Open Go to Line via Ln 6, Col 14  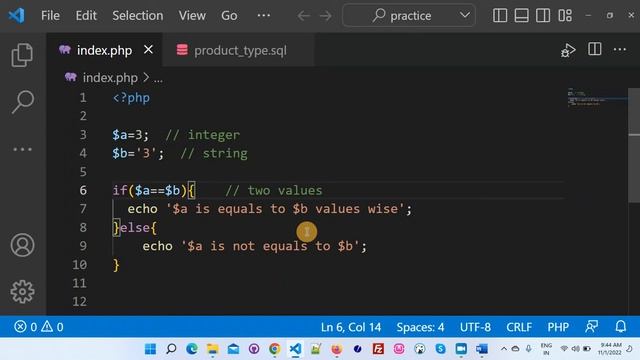click(x=351, y=327)
